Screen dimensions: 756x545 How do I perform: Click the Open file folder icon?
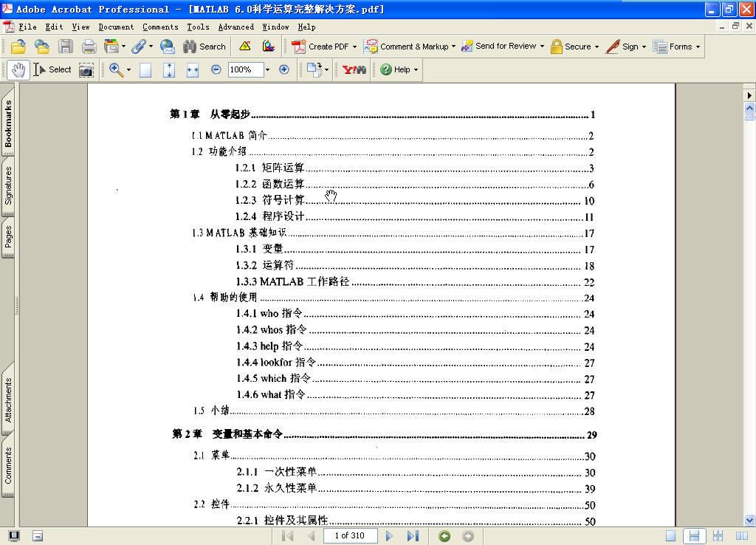18,47
